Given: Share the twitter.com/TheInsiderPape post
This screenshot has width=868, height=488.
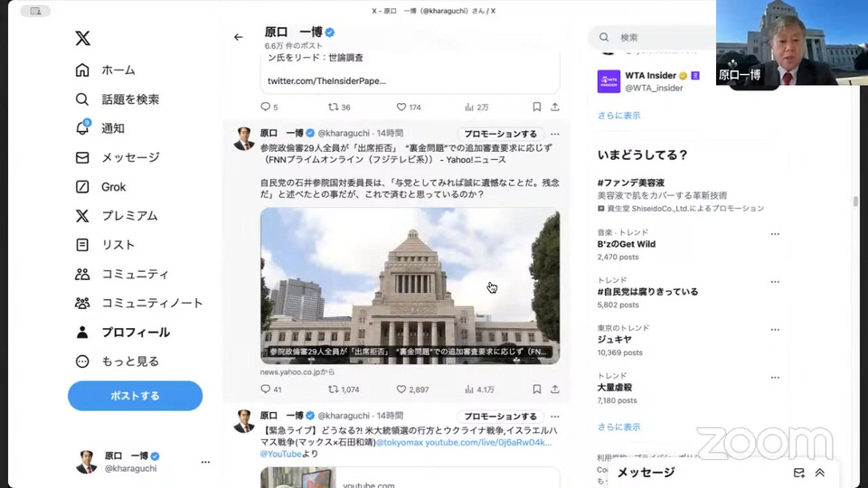Looking at the screenshot, I should click(x=554, y=107).
